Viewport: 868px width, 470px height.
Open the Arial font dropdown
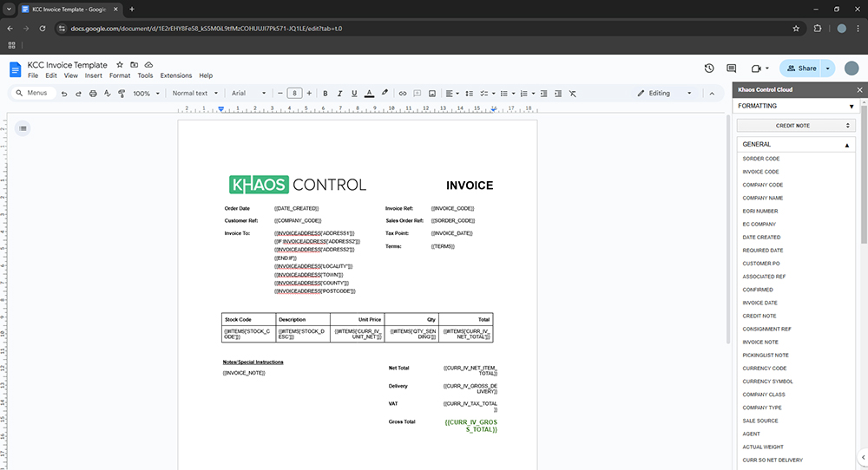[x=248, y=94]
